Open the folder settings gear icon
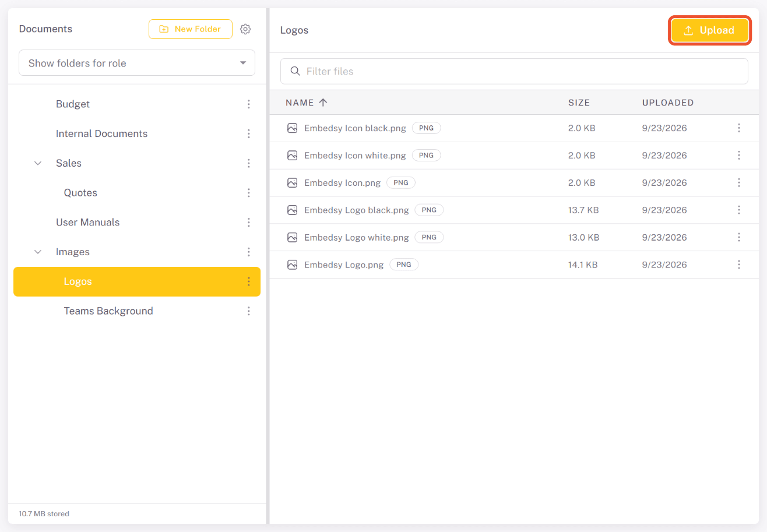Viewport: 767px width, 532px height. (x=245, y=29)
